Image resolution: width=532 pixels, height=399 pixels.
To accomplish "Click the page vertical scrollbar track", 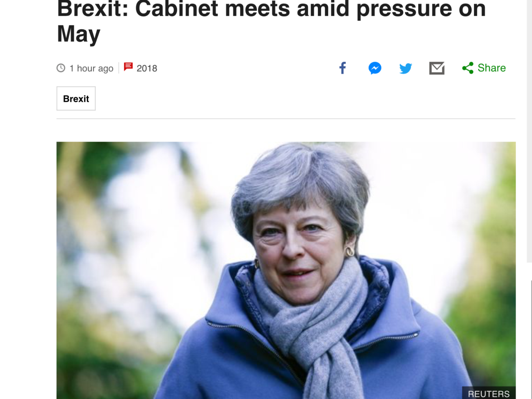I will point(529,130).
